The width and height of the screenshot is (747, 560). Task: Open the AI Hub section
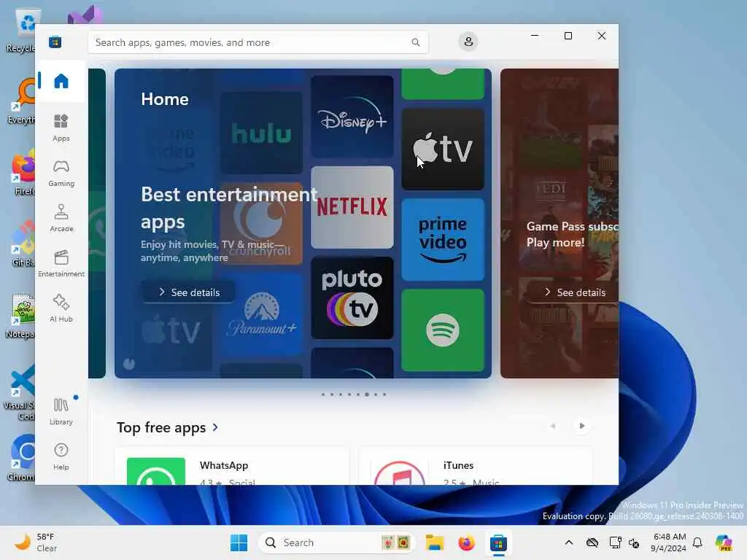(x=61, y=308)
